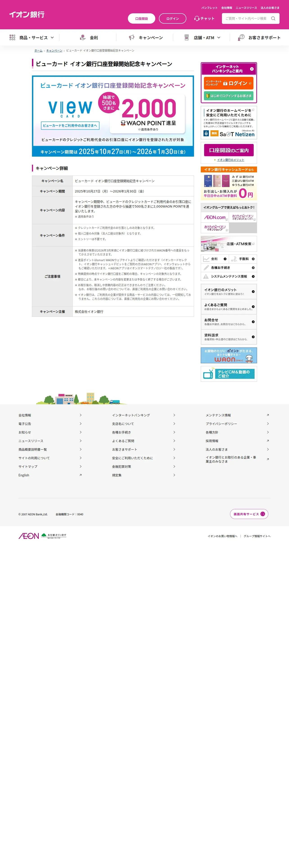Click chevron beside プライバシーポリシー
289x868 pixels.
pyautogui.click(x=268, y=424)
